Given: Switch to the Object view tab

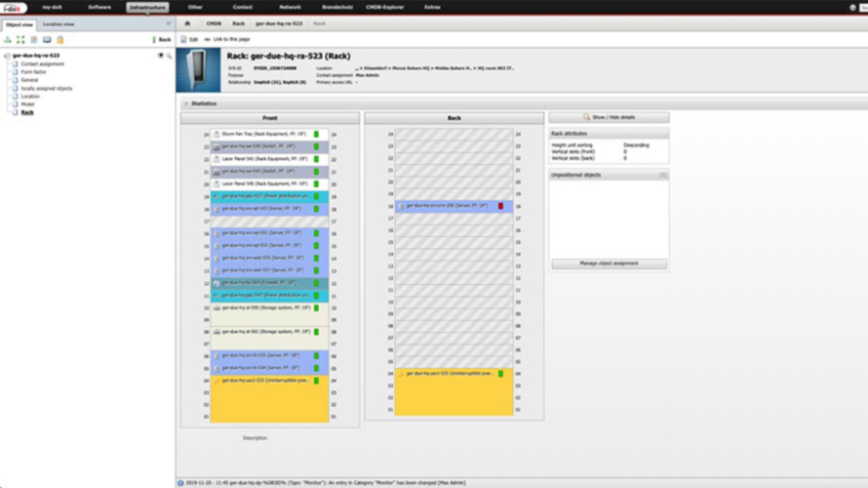Looking at the screenshot, I should (20, 25).
